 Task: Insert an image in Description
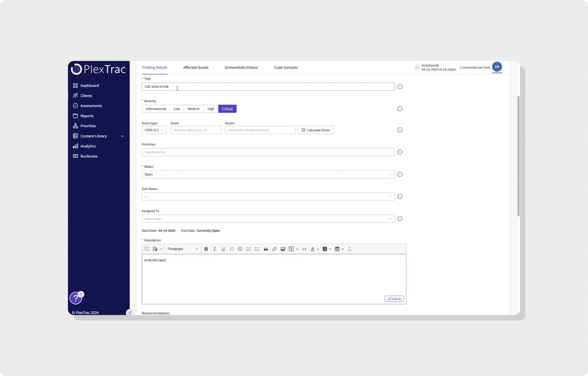pos(283,249)
